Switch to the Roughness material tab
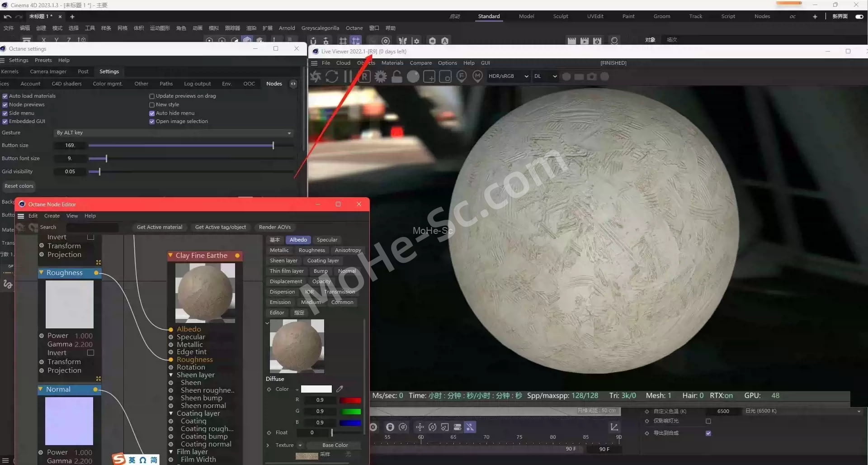 pos(311,250)
